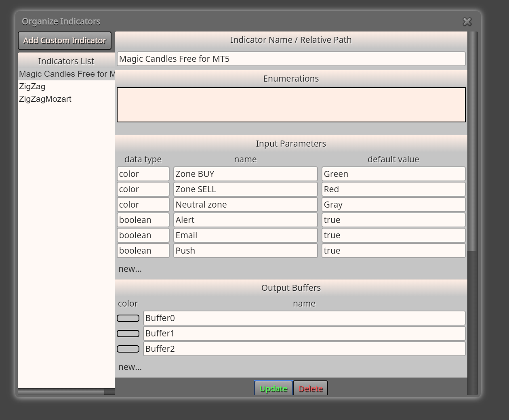Select Magic Candles Free indicator in list
This screenshot has width=509, height=420.
(66, 74)
